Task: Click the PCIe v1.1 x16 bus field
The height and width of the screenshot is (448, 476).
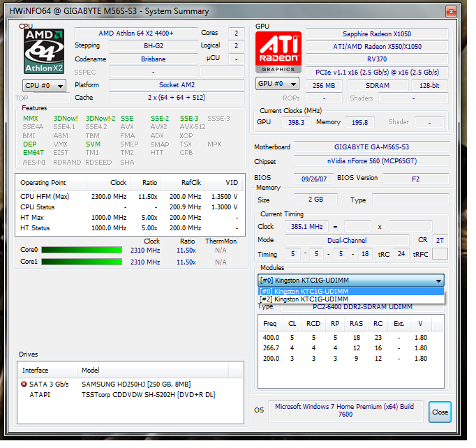Action: tap(377, 73)
